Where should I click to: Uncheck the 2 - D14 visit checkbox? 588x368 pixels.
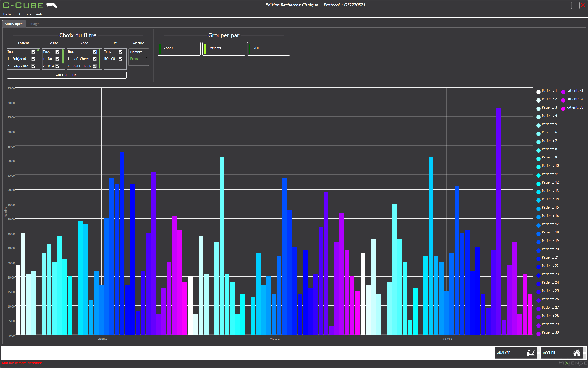[58, 66]
